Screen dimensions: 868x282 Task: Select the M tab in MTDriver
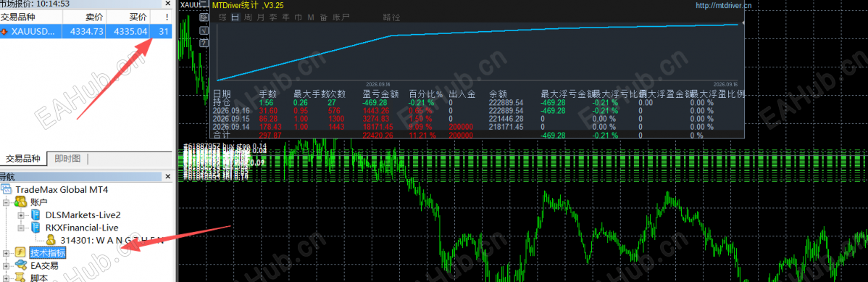(x=311, y=17)
